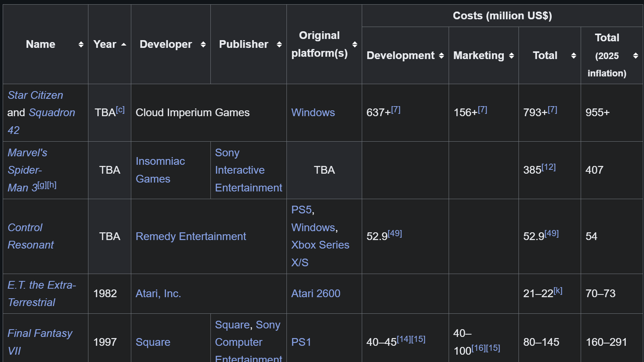This screenshot has height=362, width=644.
Task: Open the Star Citizen article link
Action: coord(35,95)
